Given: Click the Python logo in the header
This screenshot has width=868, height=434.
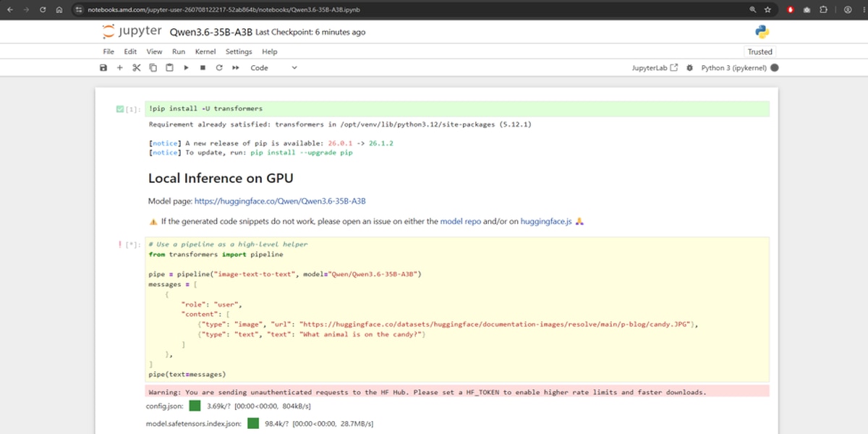Looking at the screenshot, I should click(x=762, y=31).
